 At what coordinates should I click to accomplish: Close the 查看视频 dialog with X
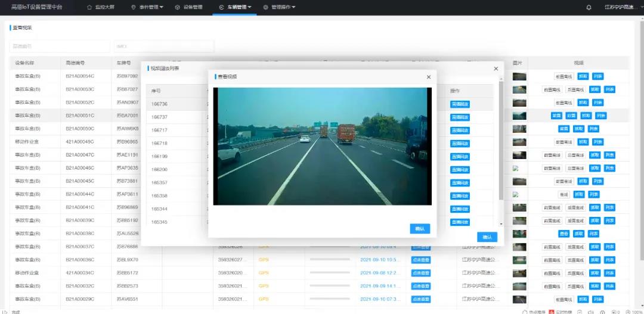coord(428,77)
